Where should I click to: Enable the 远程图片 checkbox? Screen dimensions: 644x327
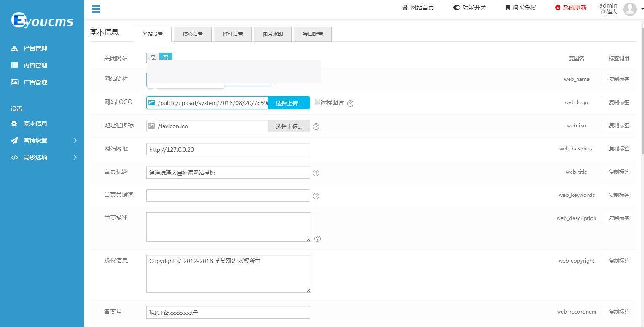[317, 101]
